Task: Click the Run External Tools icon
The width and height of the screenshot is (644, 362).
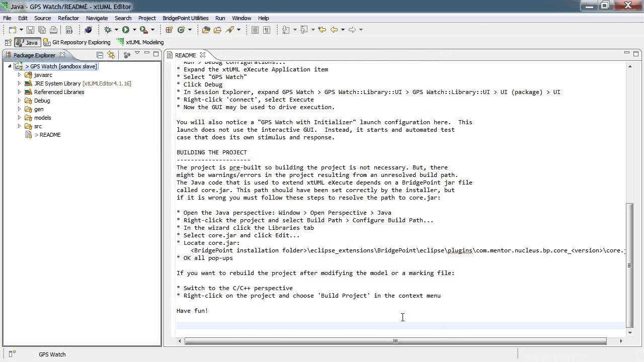Action: (x=144, y=30)
